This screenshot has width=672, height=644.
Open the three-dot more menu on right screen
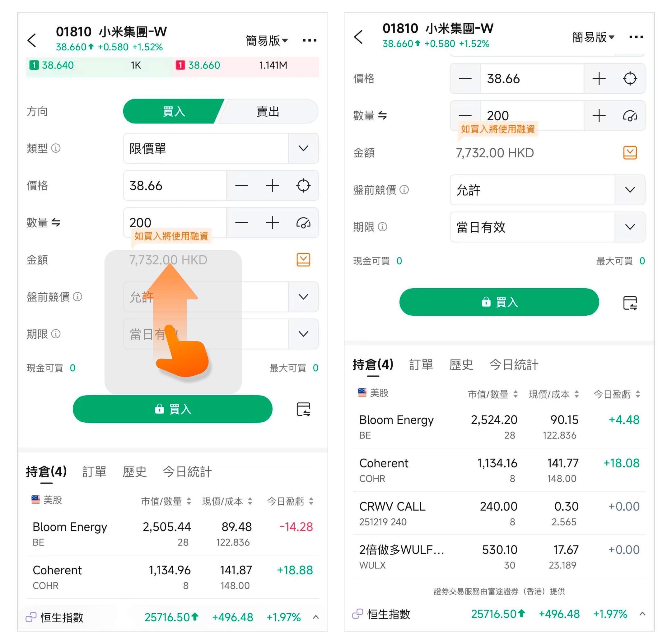pyautogui.click(x=636, y=37)
